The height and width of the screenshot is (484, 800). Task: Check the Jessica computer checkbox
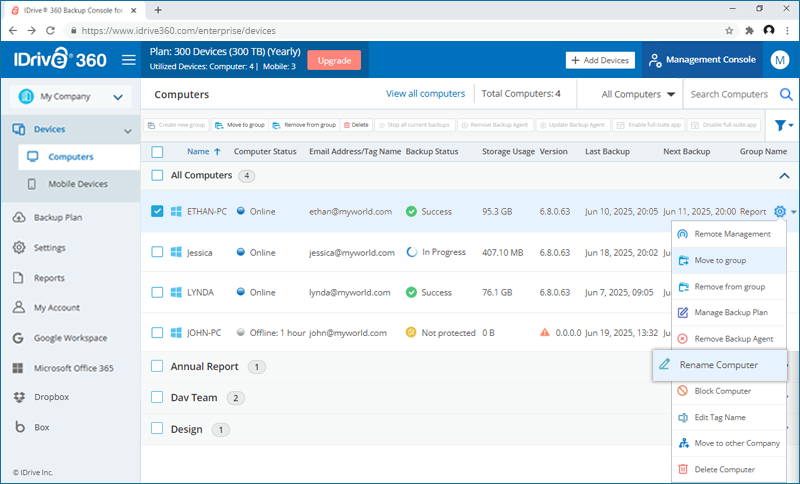[157, 252]
